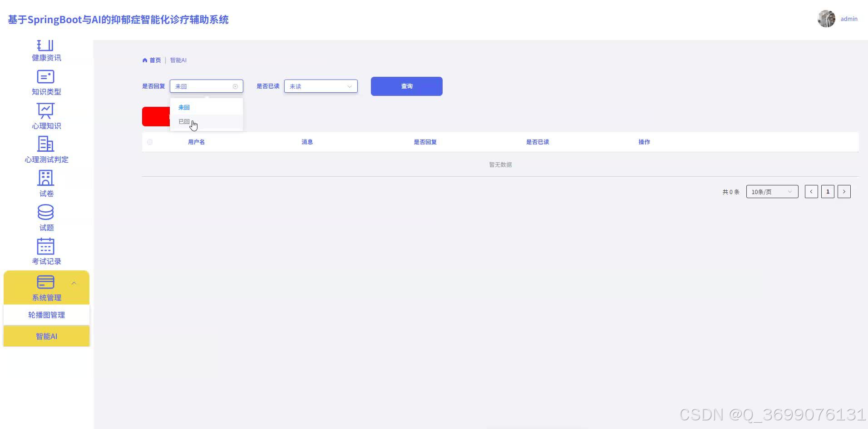868x429 pixels.
Task: Click the 共 0 条 total count text
Action: [x=731, y=192]
